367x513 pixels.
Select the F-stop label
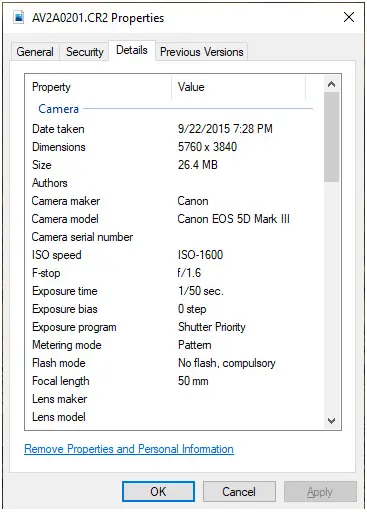(x=46, y=273)
